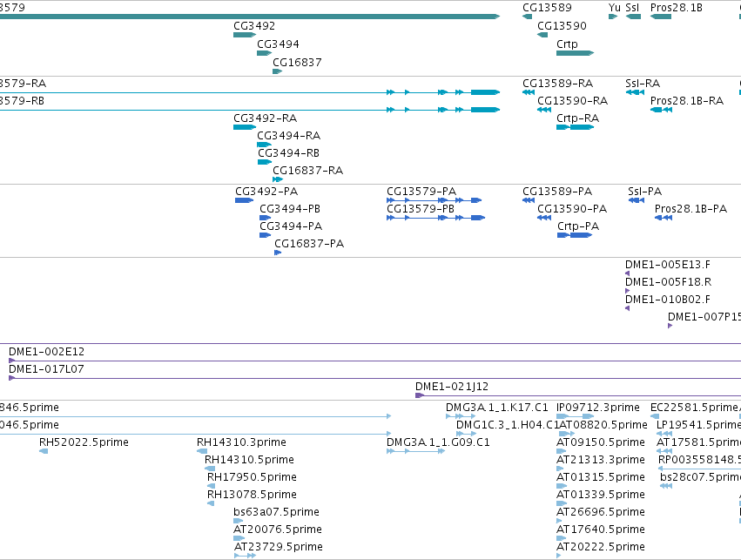Select EST AT21313.3prime

point(560,469)
